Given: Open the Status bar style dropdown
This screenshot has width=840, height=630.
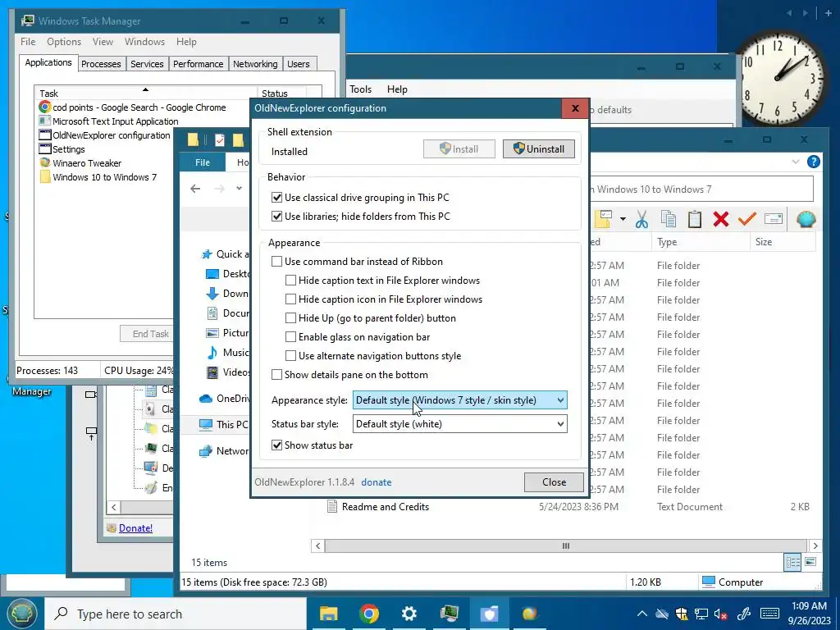Looking at the screenshot, I should (459, 424).
